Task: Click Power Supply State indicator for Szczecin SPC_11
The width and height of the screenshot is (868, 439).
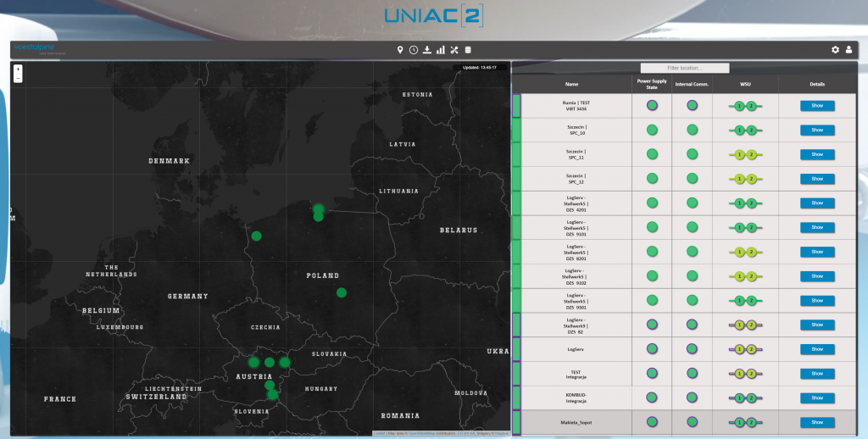Action: [652, 155]
